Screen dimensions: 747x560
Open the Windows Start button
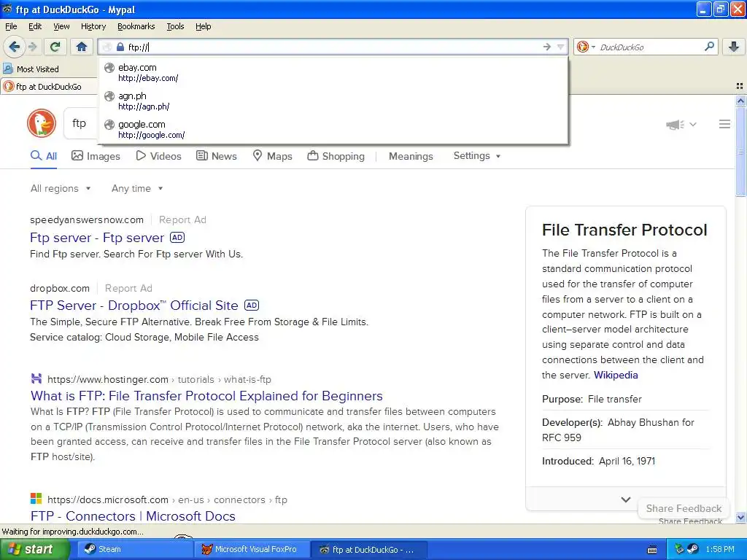click(34, 549)
